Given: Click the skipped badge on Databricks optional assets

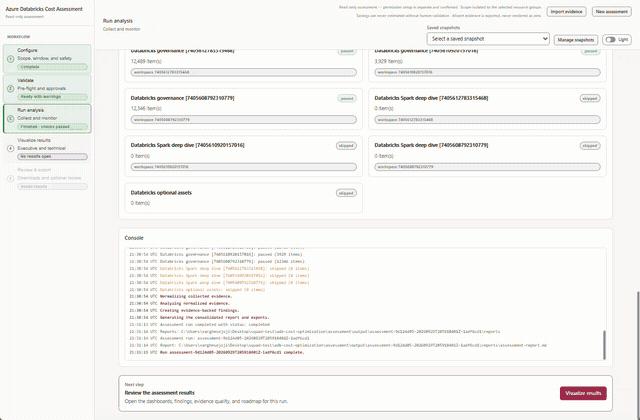Looking at the screenshot, I should 346,193.
